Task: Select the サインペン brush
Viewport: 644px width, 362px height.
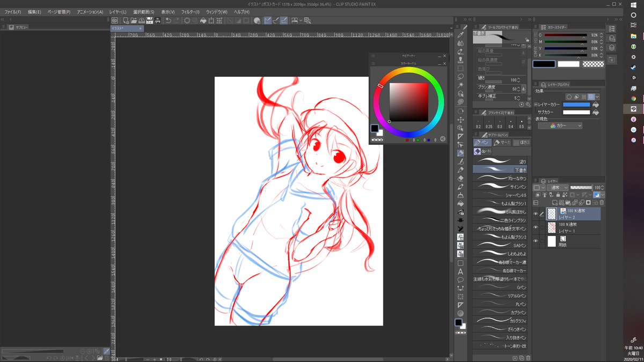Action: pyautogui.click(x=500, y=186)
